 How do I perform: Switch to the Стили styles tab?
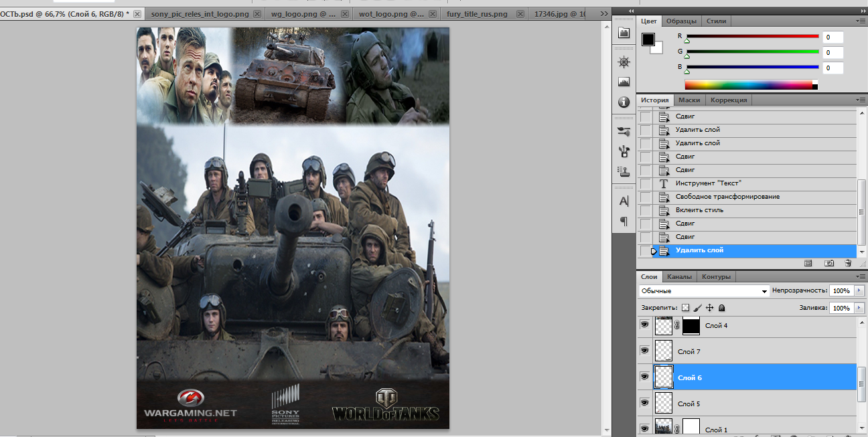pyautogui.click(x=716, y=21)
